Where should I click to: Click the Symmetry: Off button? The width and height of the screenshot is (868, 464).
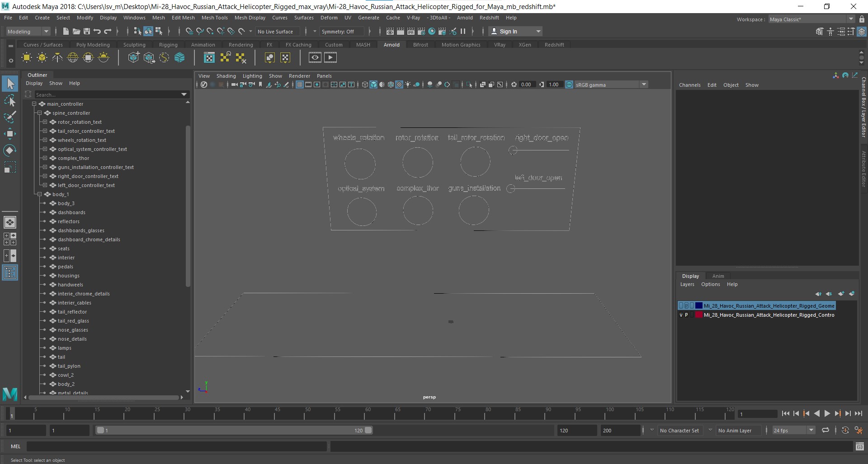(341, 31)
